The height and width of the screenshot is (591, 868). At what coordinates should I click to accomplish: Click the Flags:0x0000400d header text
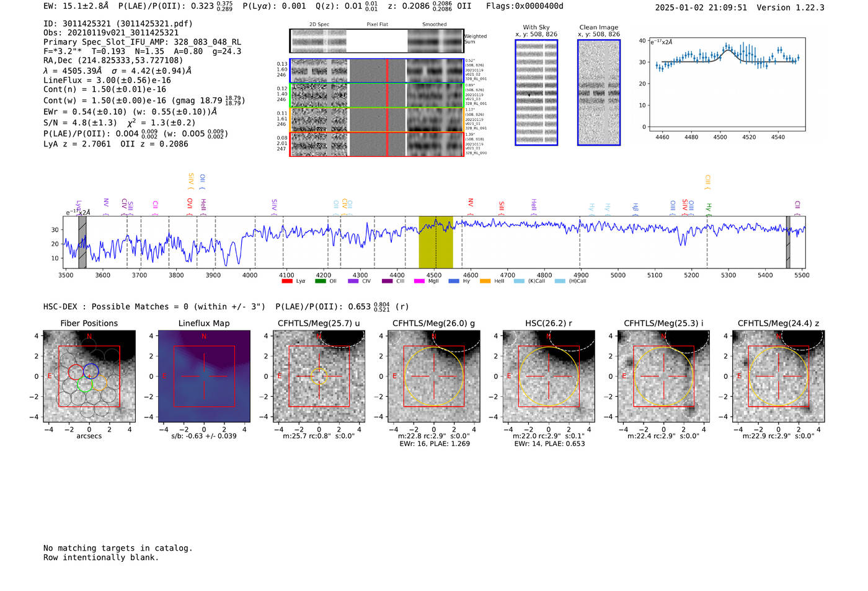[525, 6]
